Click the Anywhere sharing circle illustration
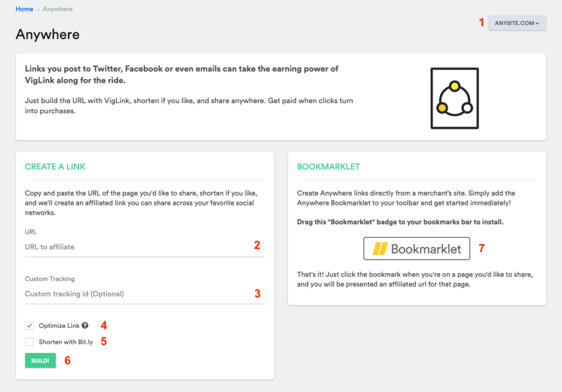 tap(454, 99)
